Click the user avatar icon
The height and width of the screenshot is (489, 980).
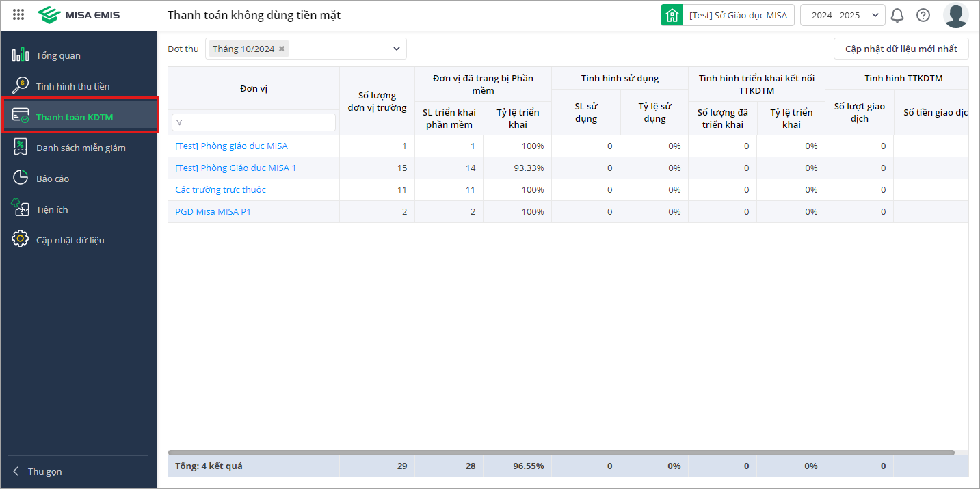[x=955, y=15]
